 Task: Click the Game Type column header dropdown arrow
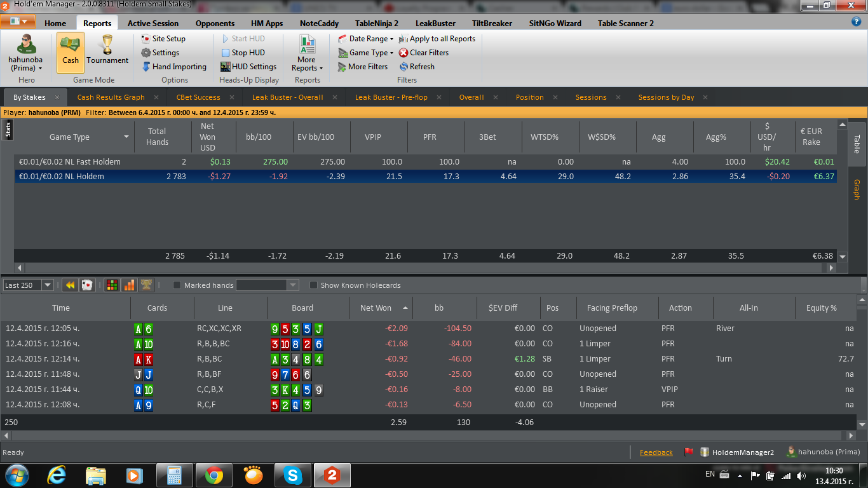tap(126, 137)
